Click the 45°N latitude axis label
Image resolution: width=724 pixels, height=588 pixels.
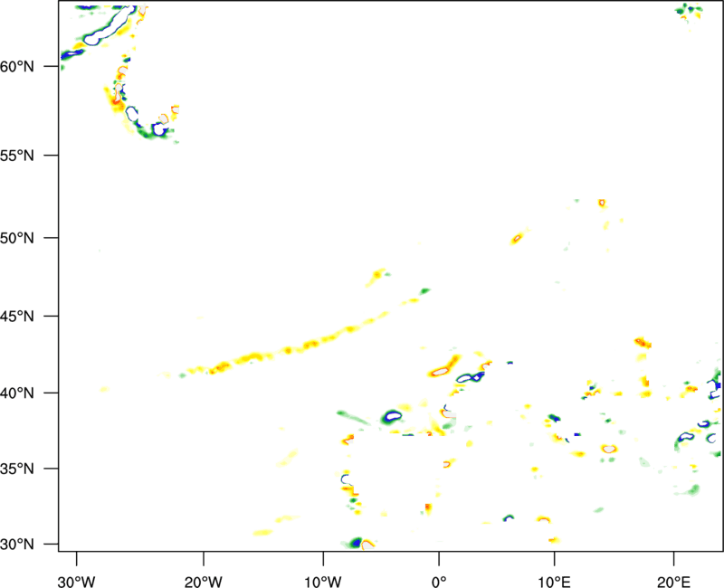pos(17,317)
